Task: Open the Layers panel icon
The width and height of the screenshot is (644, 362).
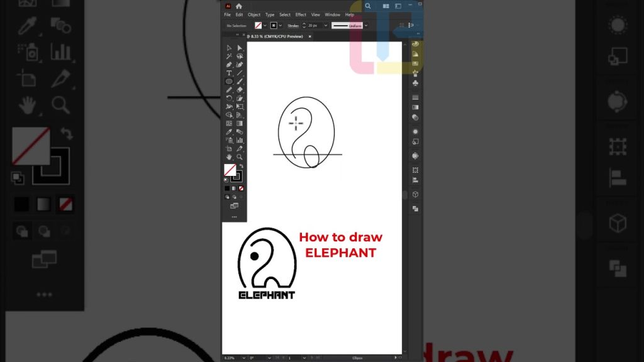Action: (414, 98)
